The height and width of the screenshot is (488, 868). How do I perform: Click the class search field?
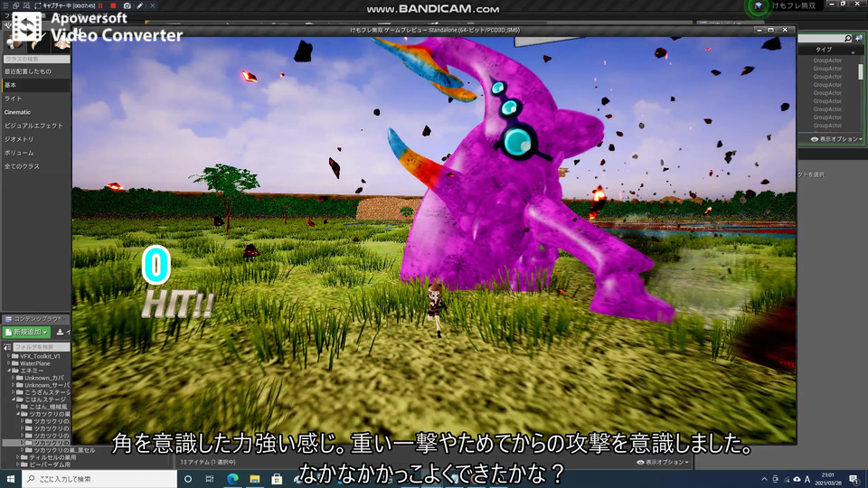tap(36, 59)
